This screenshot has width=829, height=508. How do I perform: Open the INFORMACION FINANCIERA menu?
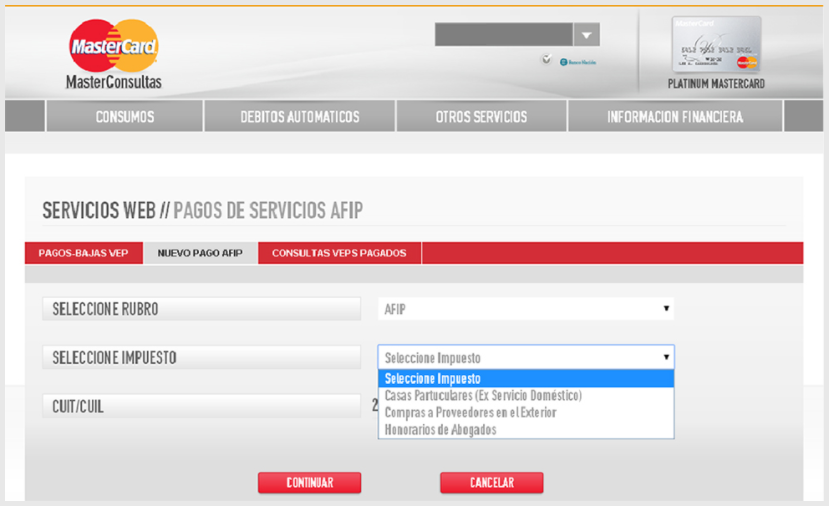point(675,117)
